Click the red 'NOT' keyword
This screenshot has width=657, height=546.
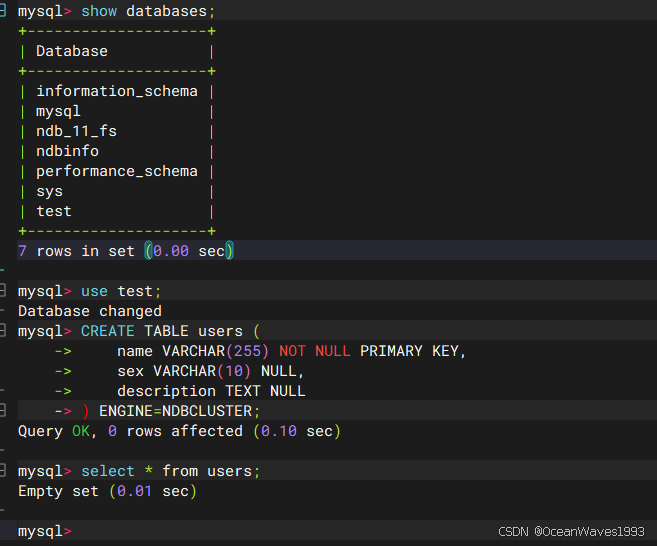coord(292,351)
